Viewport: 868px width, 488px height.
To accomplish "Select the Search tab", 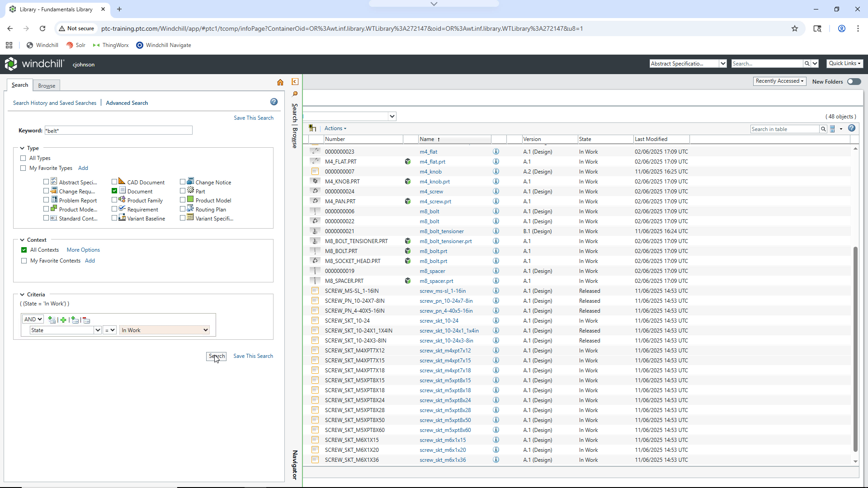I will [20, 85].
